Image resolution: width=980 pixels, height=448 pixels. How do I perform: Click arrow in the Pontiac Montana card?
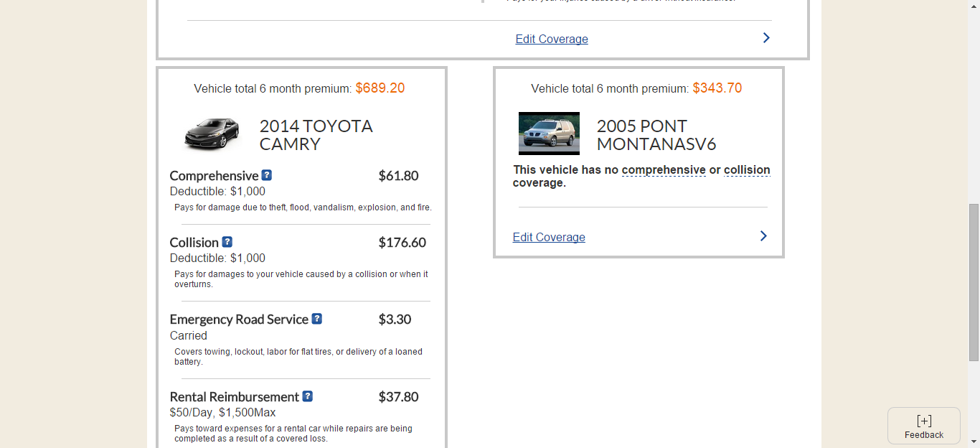coord(763,236)
